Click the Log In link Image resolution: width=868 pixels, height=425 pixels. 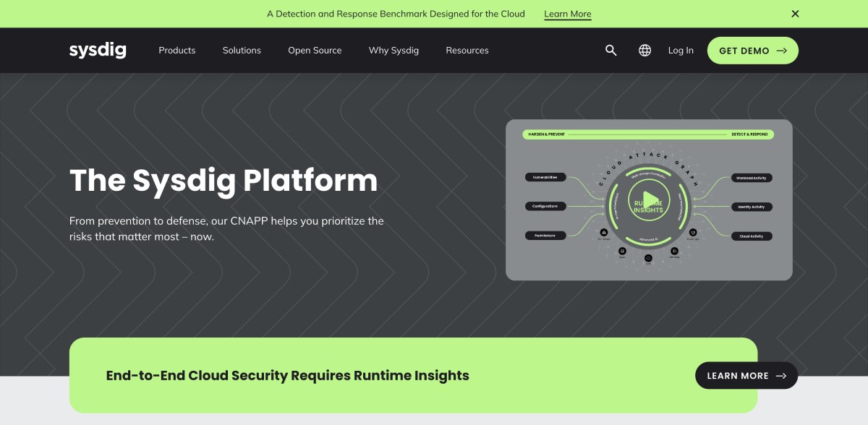tap(680, 50)
